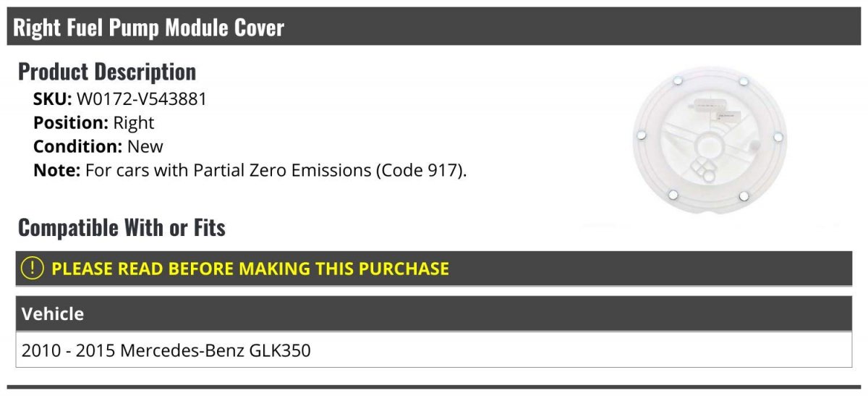
Task: Select the Position value Right
Action: pyautogui.click(x=134, y=122)
